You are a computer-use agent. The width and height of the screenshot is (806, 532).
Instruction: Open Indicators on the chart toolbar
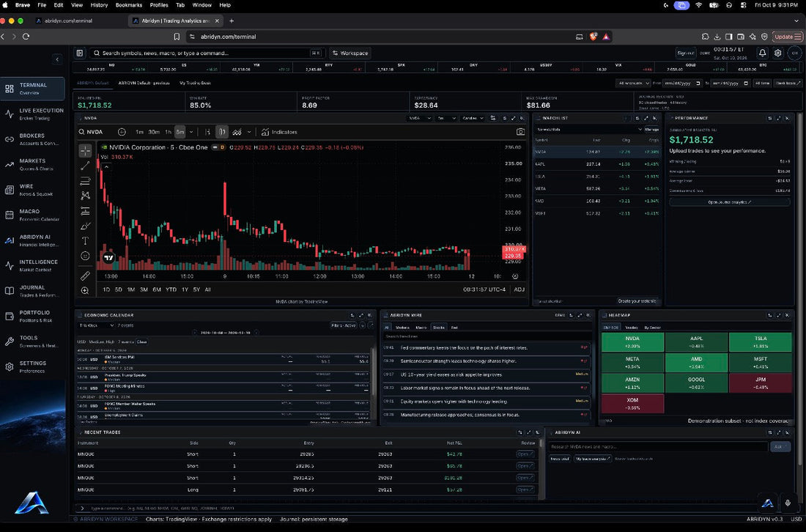279,132
